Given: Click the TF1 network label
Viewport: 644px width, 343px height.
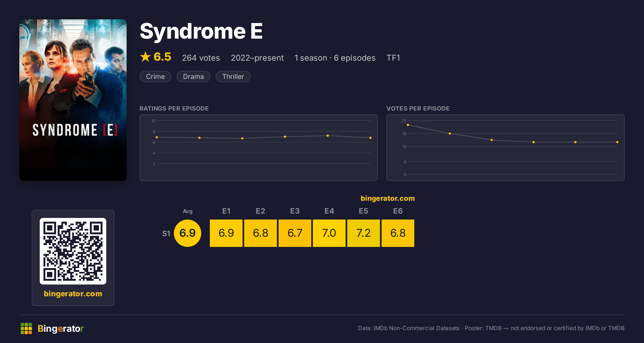Looking at the screenshot, I should coord(393,58).
